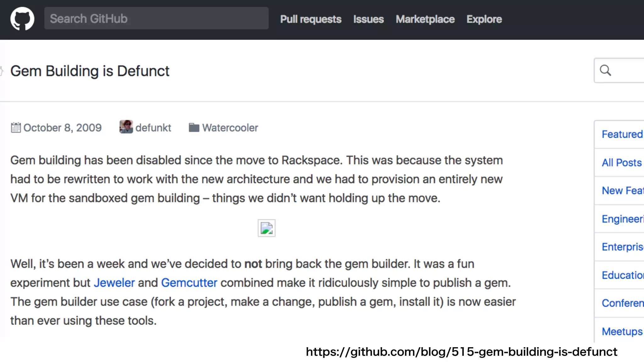
Task: Open the New Features sidebar category
Action: 619,190
